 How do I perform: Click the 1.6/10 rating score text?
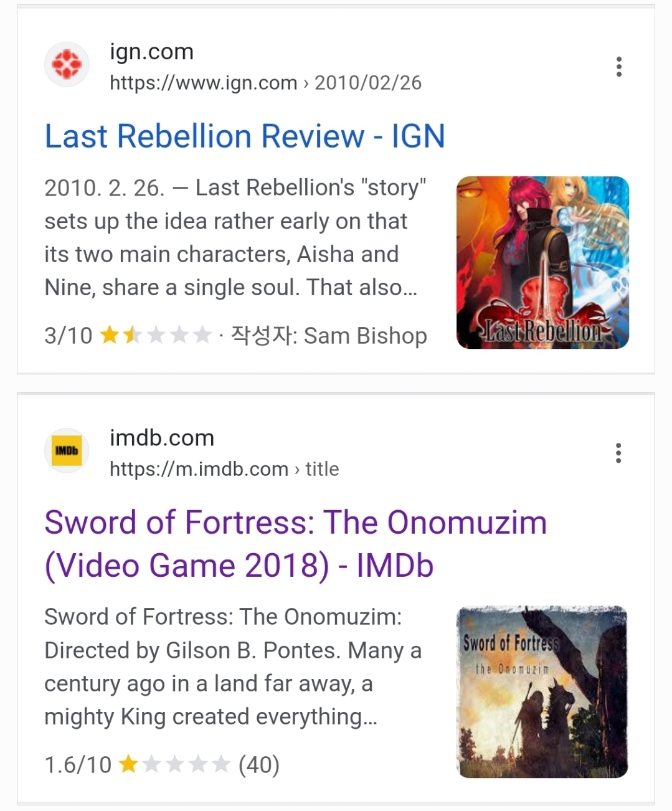click(78, 764)
